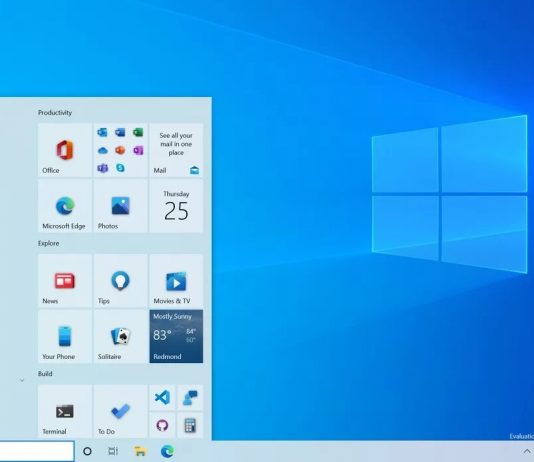The width and height of the screenshot is (534, 462).
Task: Show hidden icons in system tray
Action: [x=527, y=451]
